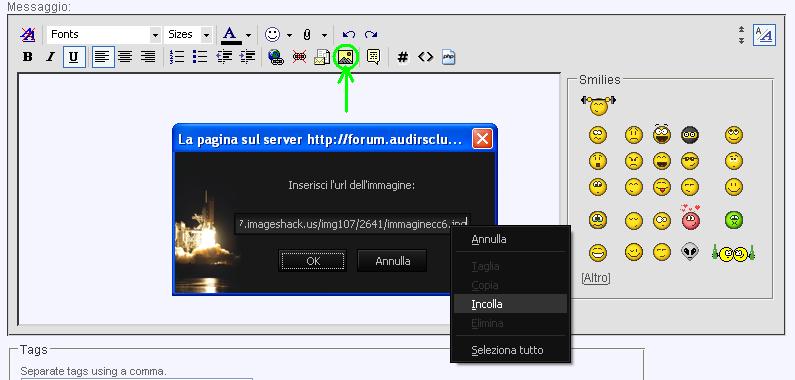Insert the red smiley with hearts

pos(690,218)
